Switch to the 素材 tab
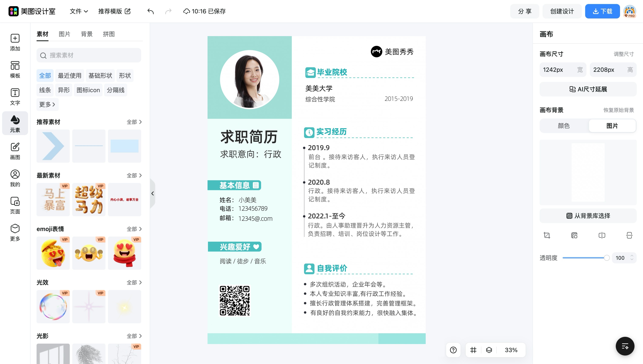643x364 pixels. point(42,34)
